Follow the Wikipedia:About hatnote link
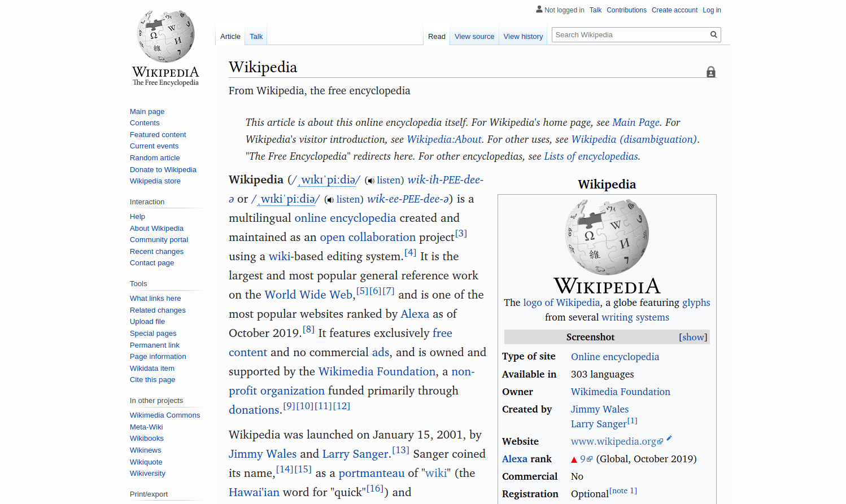This screenshot has width=846, height=504. 444,139
